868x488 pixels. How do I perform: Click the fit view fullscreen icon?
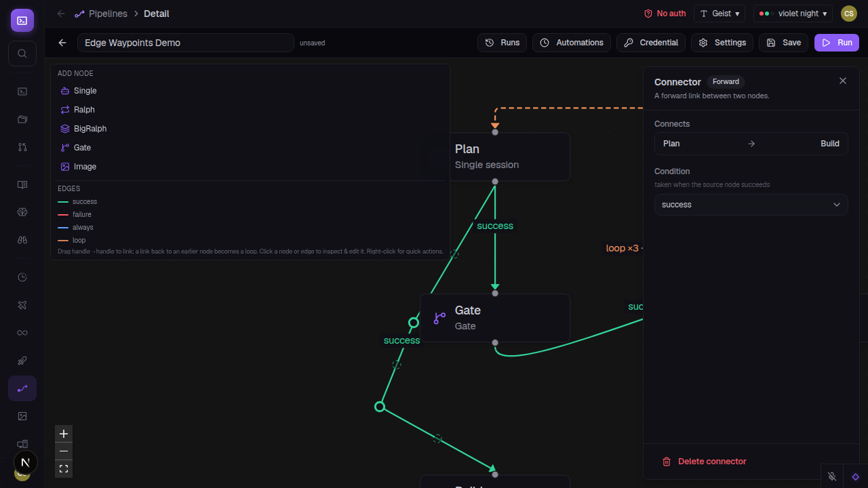[x=64, y=468]
